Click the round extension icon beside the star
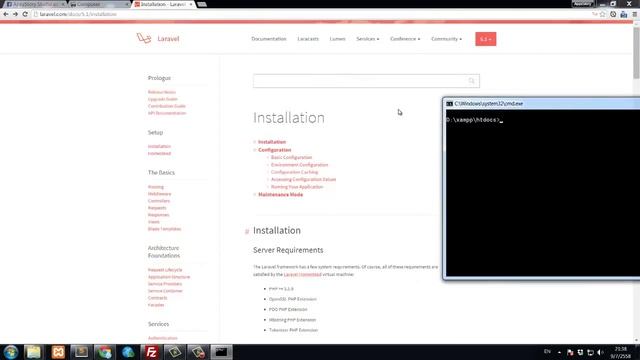The height and width of the screenshot is (360, 640). (x=613, y=14)
